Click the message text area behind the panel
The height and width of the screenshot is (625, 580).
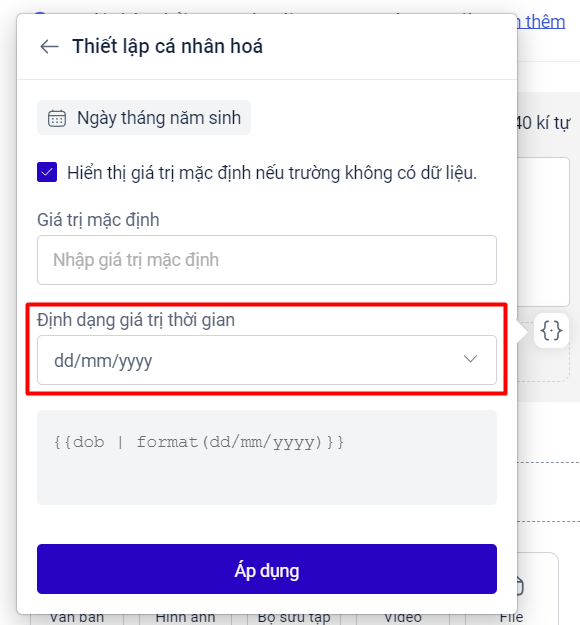point(543,232)
